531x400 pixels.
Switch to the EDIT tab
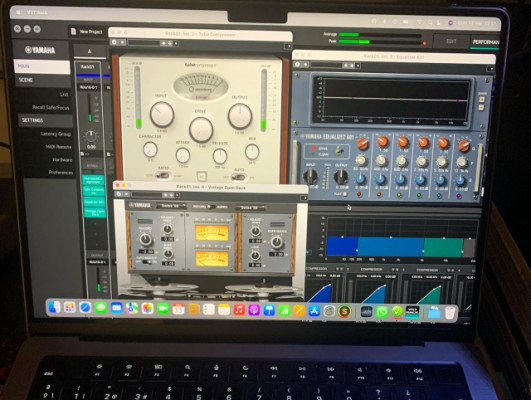[x=451, y=41]
